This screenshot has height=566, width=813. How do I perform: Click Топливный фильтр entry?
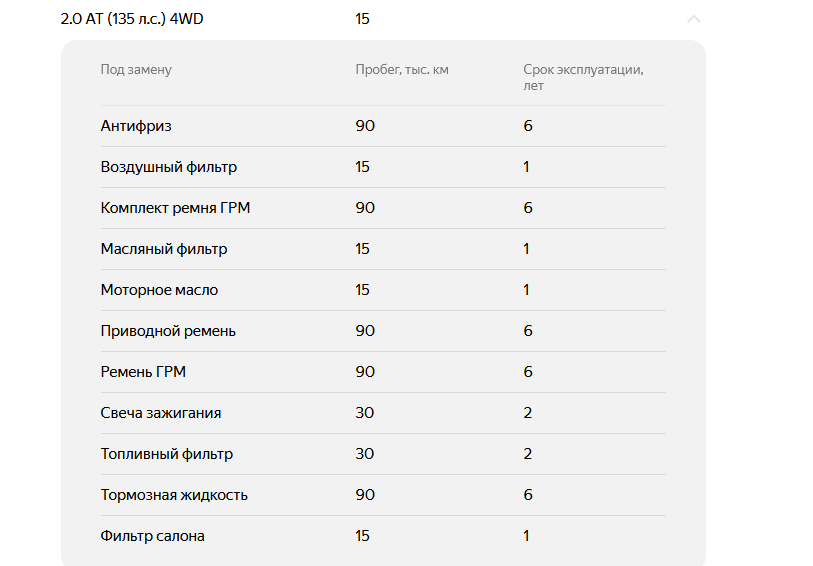(166, 454)
